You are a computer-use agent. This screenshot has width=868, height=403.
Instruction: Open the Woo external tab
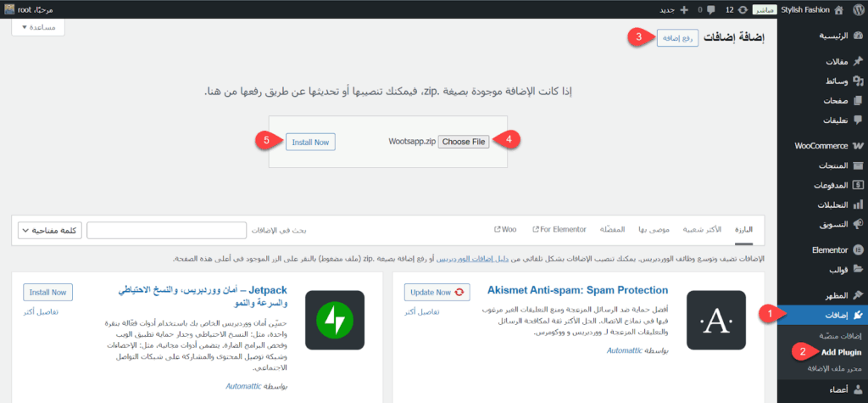tap(505, 229)
